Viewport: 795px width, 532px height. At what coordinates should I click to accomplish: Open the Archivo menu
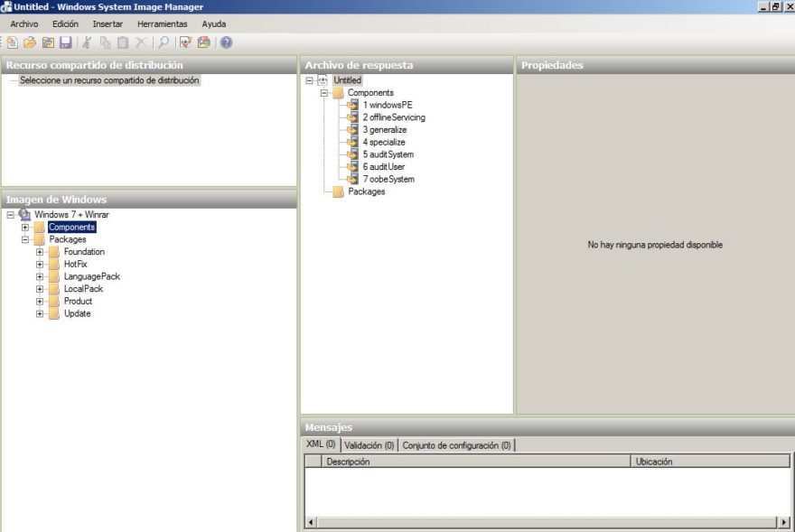pos(24,23)
